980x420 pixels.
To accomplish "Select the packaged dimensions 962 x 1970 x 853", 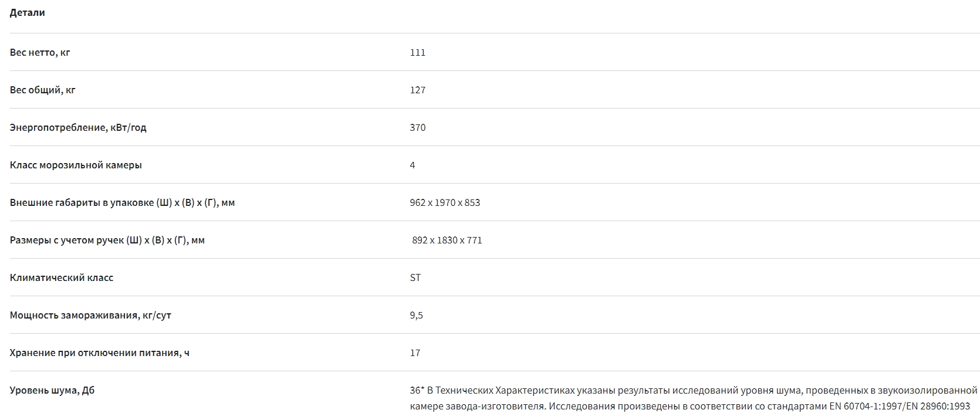I will [445, 203].
